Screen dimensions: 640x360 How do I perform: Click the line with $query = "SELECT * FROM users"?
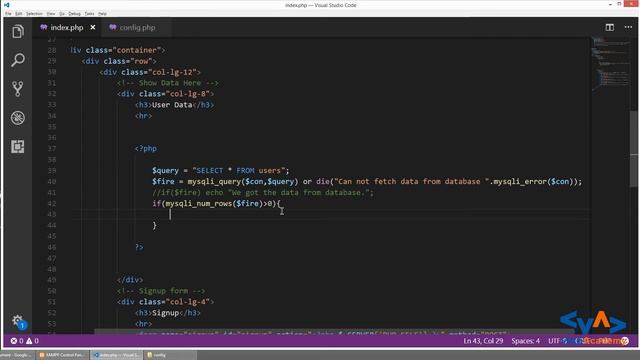click(x=220, y=171)
